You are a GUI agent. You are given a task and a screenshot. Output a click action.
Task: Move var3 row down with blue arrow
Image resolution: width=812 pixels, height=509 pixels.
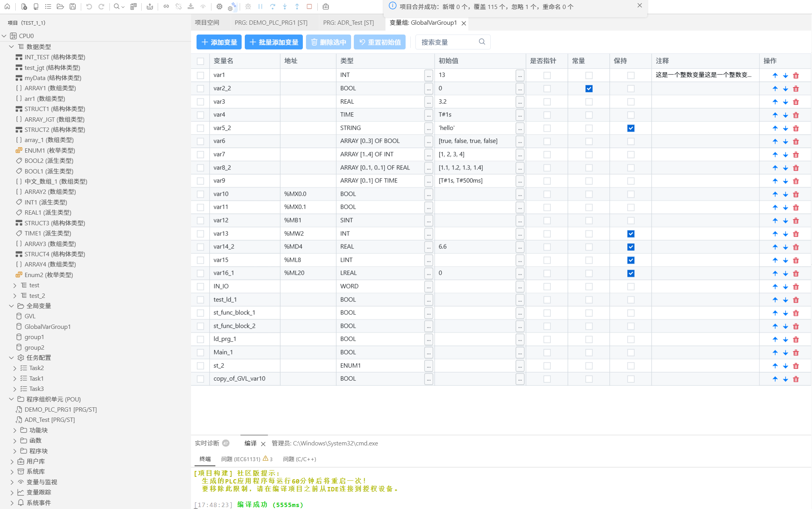[785, 102]
